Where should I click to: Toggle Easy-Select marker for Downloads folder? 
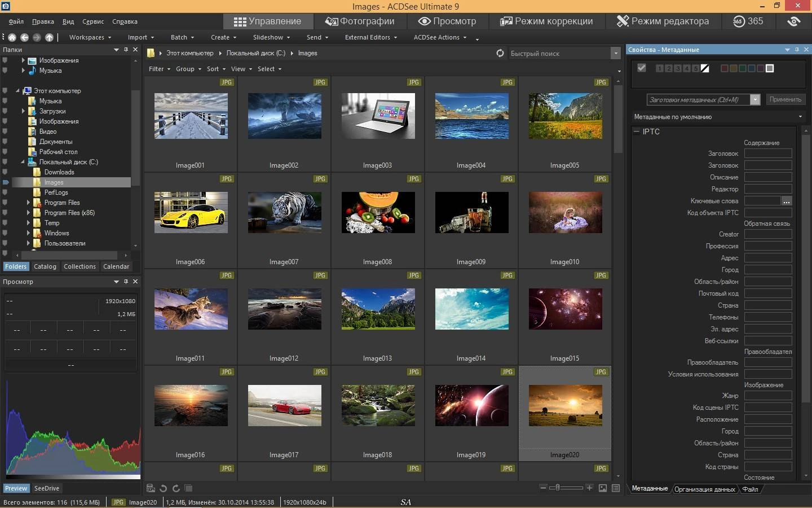point(5,172)
